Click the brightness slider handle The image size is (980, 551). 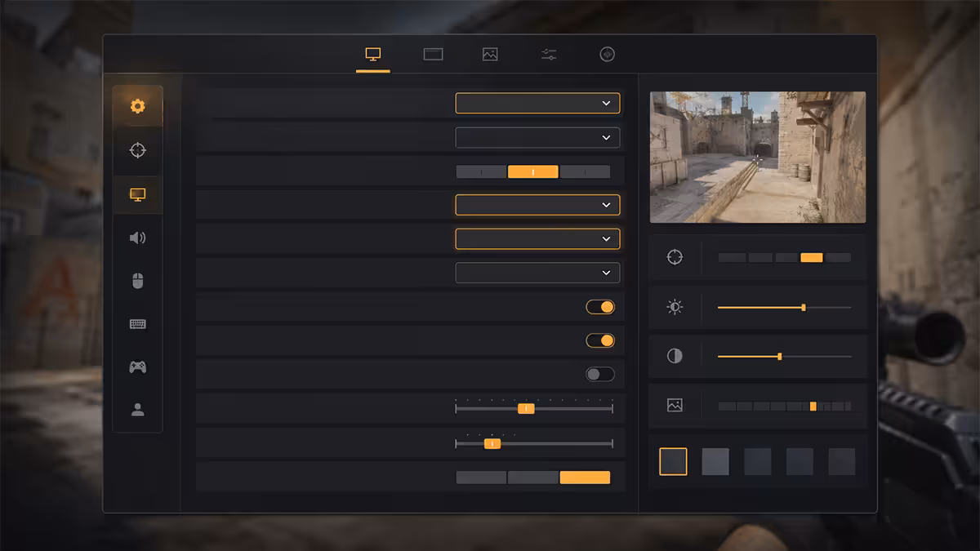click(804, 308)
